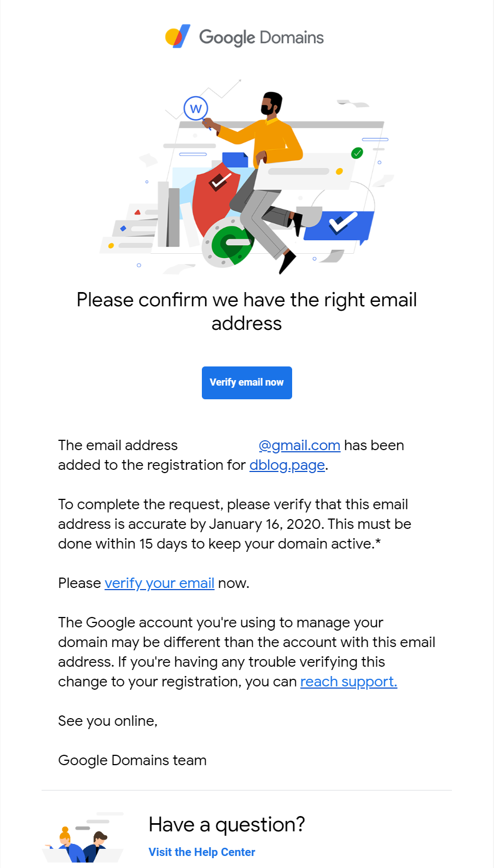Open the reach support link

point(348,681)
